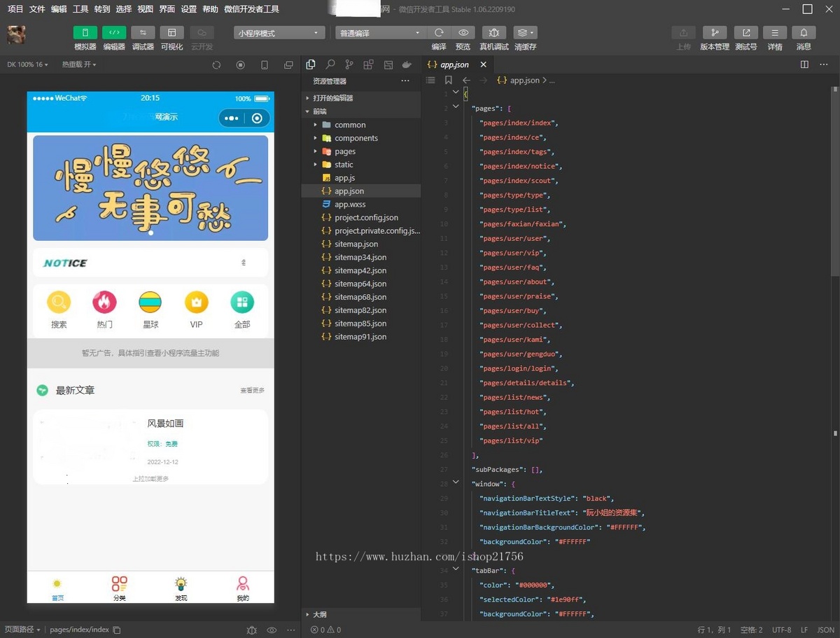Open the 编辑 menu
The width and height of the screenshot is (840, 638).
coord(59,9)
